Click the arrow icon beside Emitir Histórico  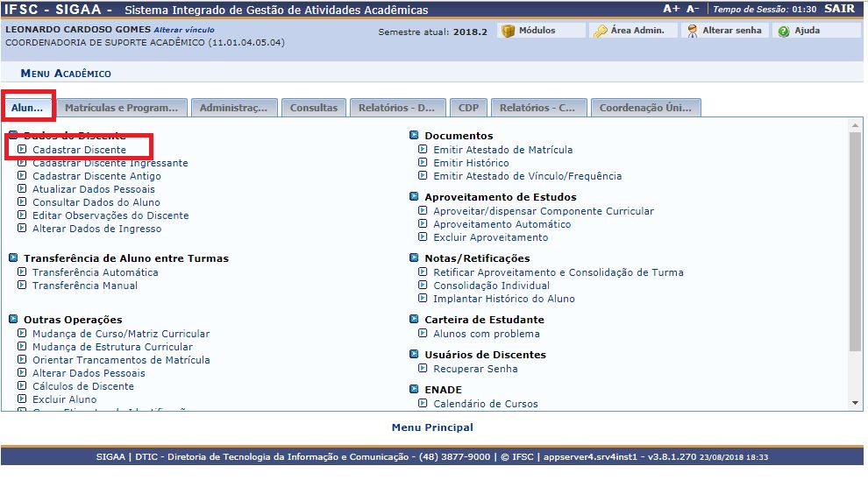tap(423, 163)
